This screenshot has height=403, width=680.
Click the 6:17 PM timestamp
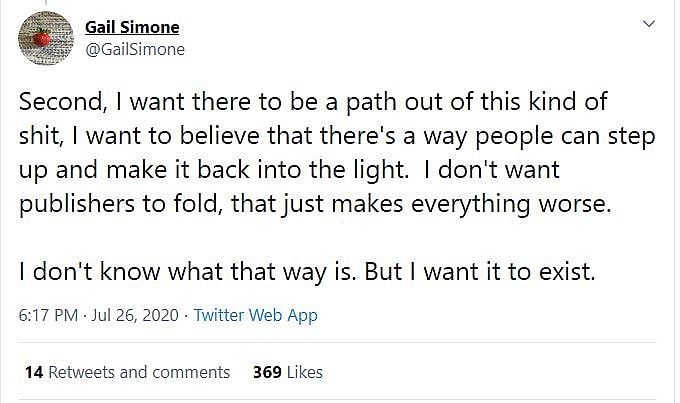(x=47, y=315)
